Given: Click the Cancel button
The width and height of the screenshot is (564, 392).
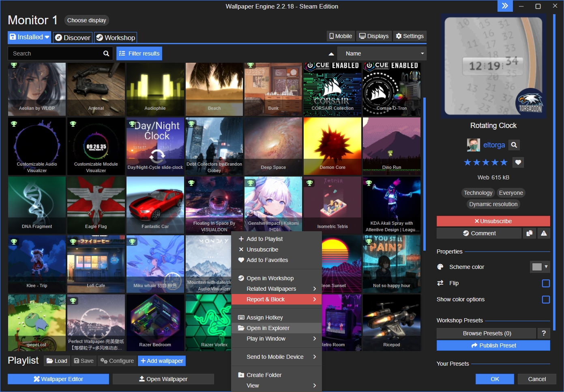Looking at the screenshot, I should (537, 379).
